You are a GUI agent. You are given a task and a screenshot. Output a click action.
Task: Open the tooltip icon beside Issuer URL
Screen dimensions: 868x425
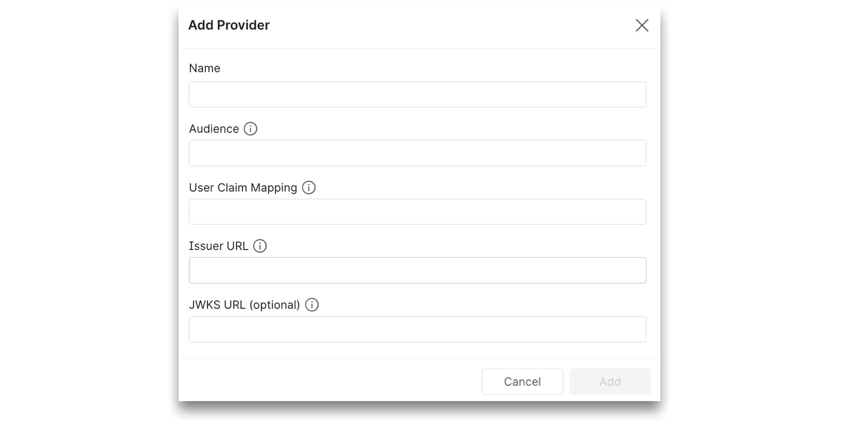261,246
